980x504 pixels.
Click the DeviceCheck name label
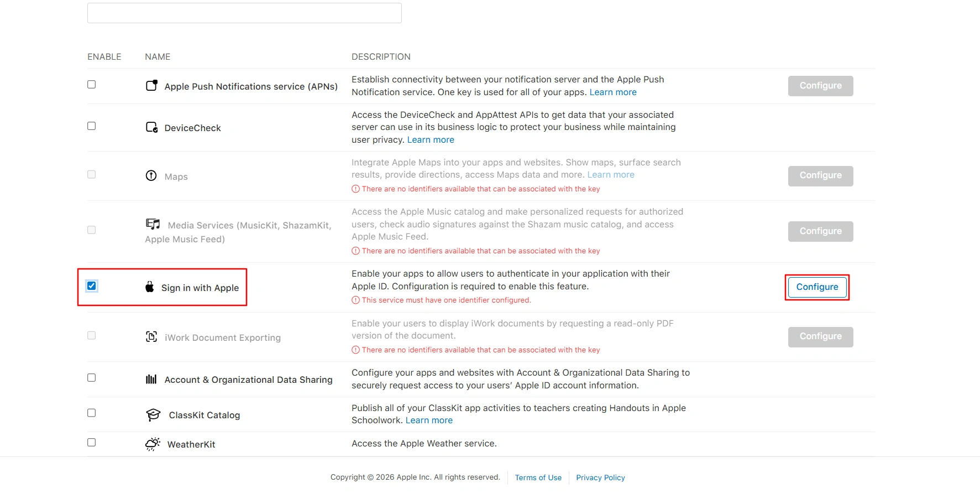pos(192,128)
